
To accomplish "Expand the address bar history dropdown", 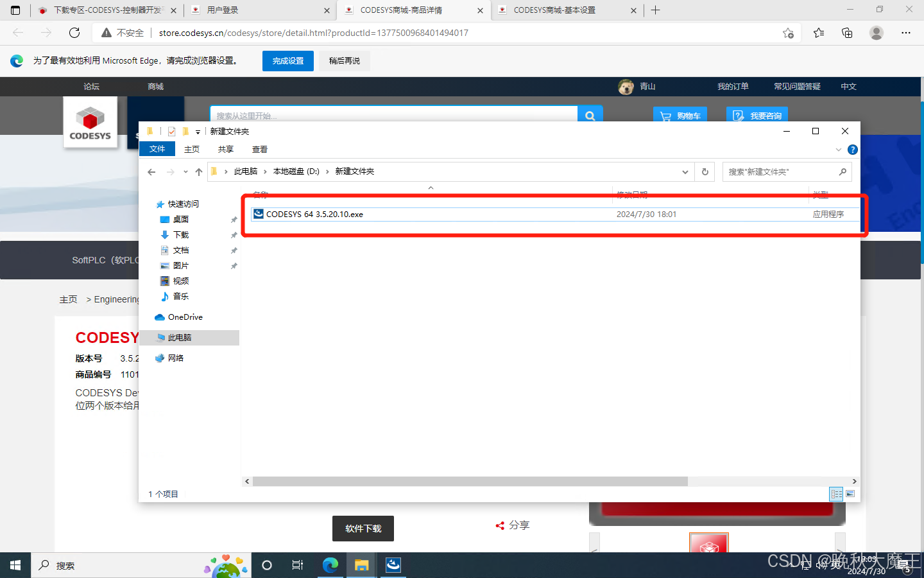I will [x=685, y=171].
